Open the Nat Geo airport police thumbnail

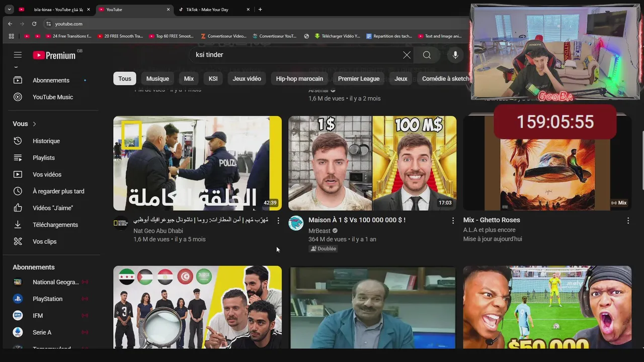click(197, 163)
